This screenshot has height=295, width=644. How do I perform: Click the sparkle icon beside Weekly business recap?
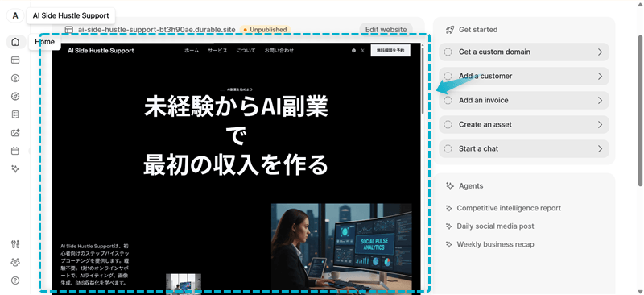[x=449, y=244]
